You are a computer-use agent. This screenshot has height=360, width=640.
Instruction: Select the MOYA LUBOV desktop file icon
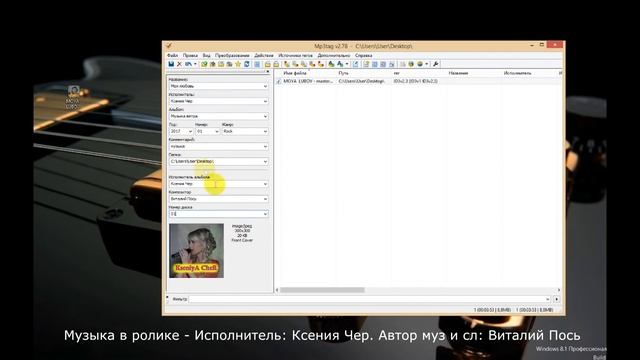tap(73, 98)
